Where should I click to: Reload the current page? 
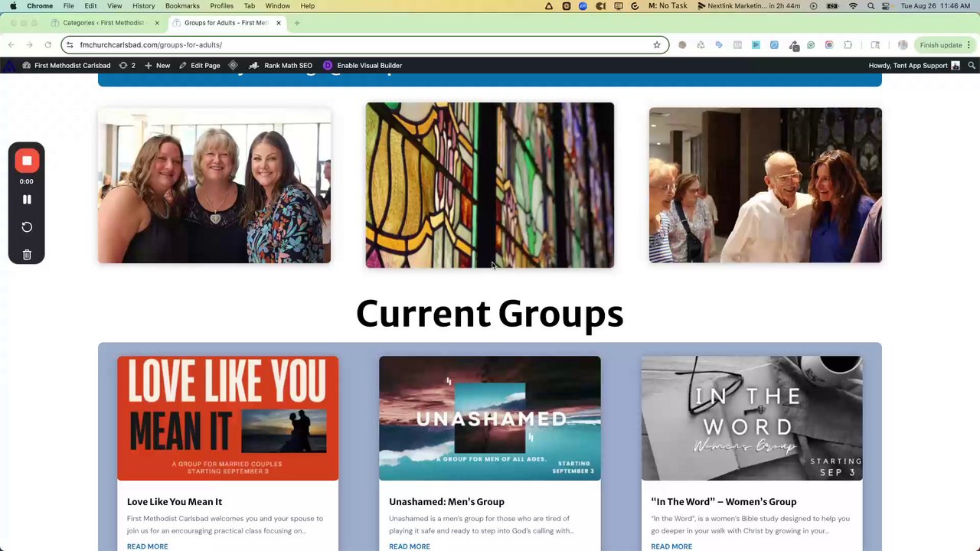(x=47, y=45)
